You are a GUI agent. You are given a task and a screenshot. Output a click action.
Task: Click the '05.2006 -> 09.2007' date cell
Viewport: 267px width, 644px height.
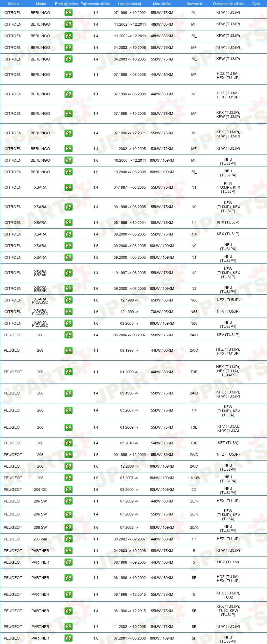(130, 335)
